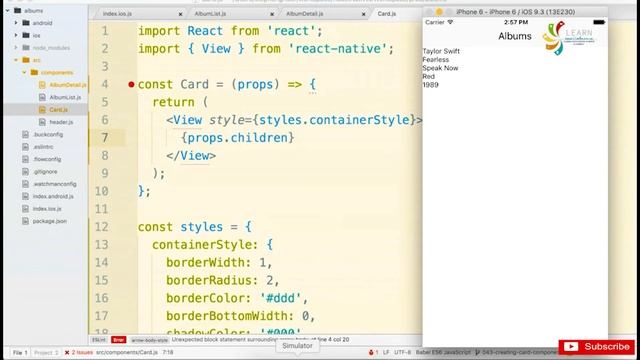Click the src/components/Card.js path in status bar

(127, 352)
